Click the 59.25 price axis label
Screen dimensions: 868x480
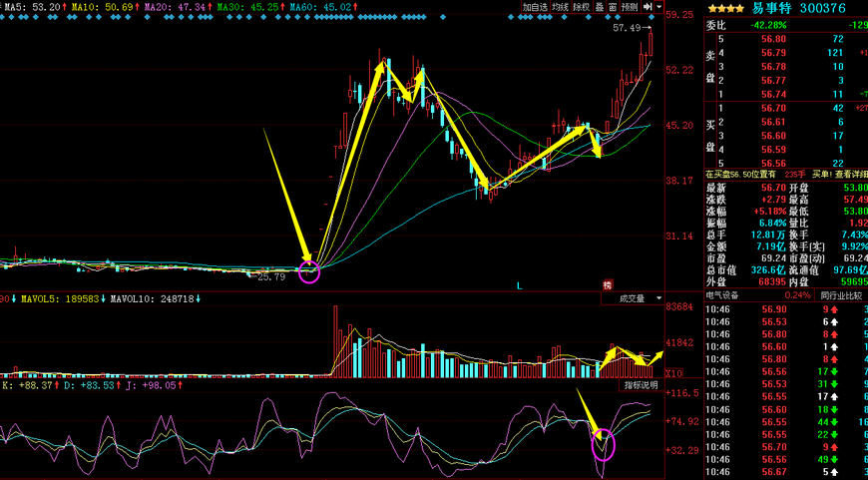pos(679,14)
